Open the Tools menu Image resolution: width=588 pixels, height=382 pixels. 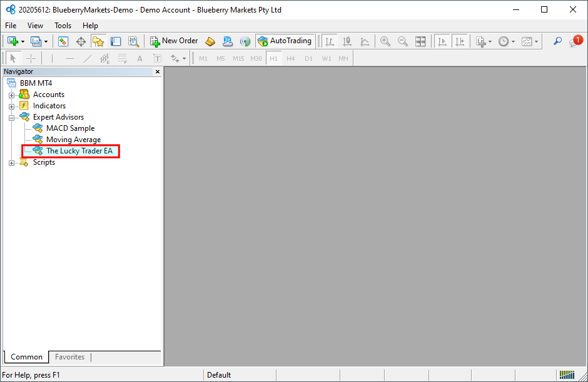coord(63,26)
